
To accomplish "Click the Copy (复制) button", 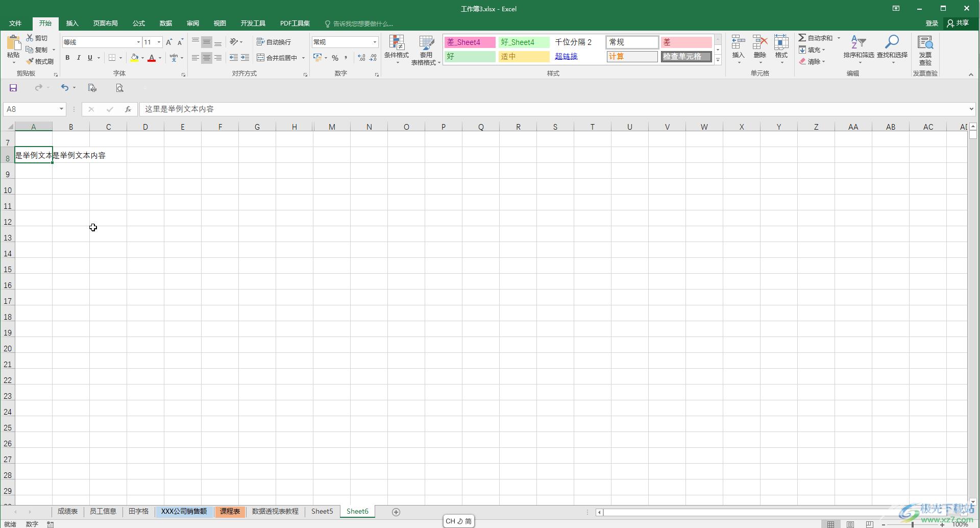I will click(x=37, y=50).
